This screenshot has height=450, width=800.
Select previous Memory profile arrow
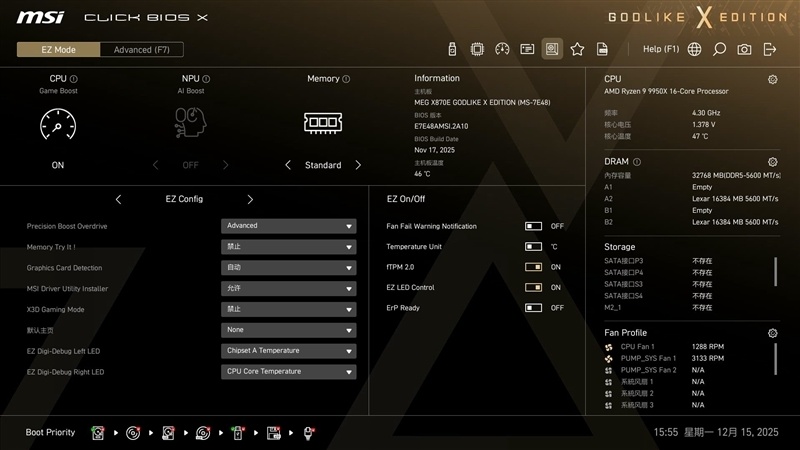[288, 165]
